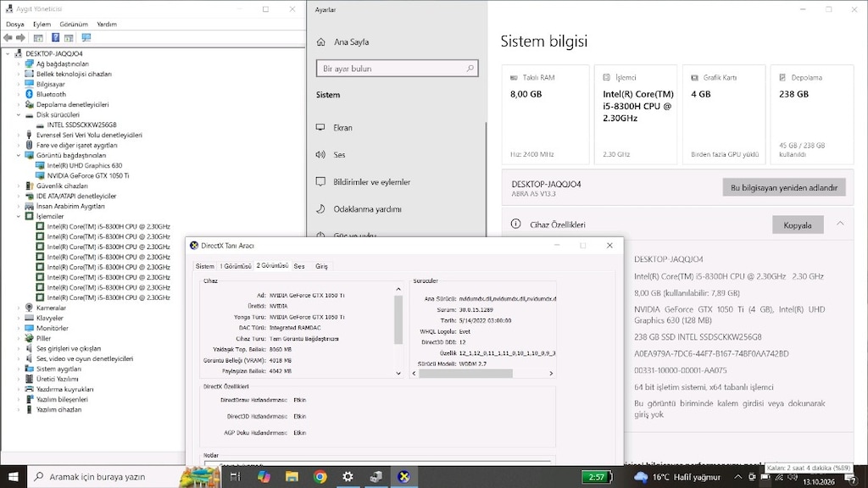The height and width of the screenshot is (488, 868).
Task: Click the İşlemci info card
Action: pyautogui.click(x=636, y=114)
